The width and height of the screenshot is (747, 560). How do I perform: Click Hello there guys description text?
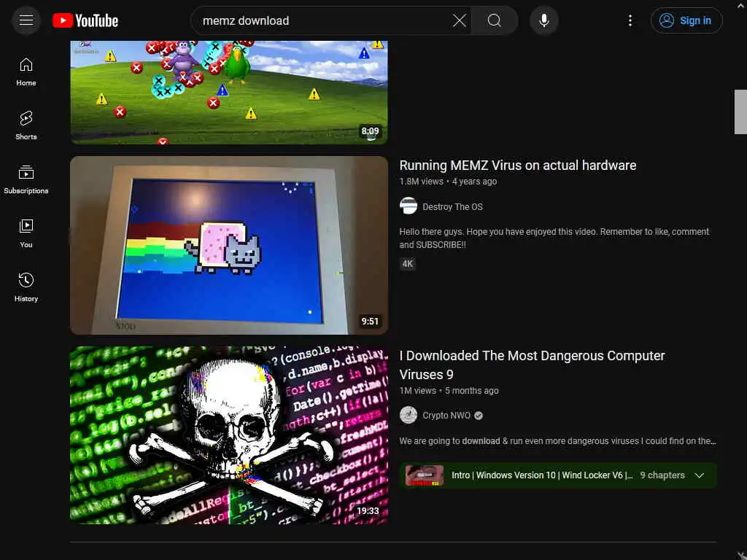click(554, 238)
